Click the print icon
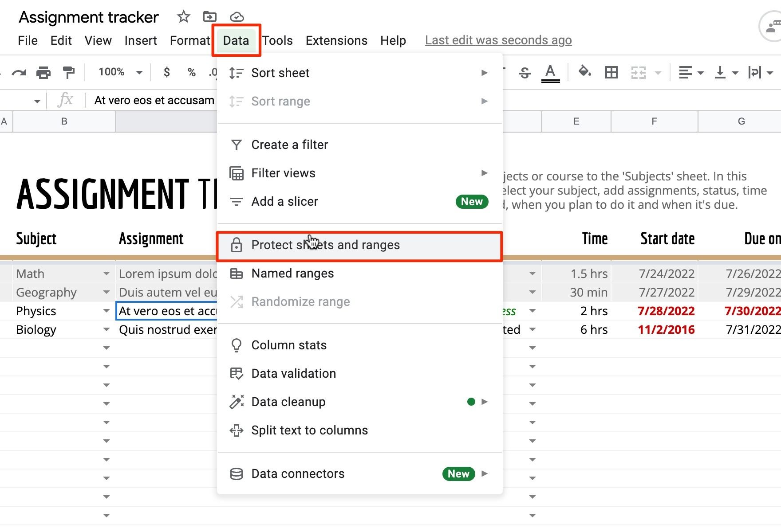 pyautogui.click(x=43, y=72)
